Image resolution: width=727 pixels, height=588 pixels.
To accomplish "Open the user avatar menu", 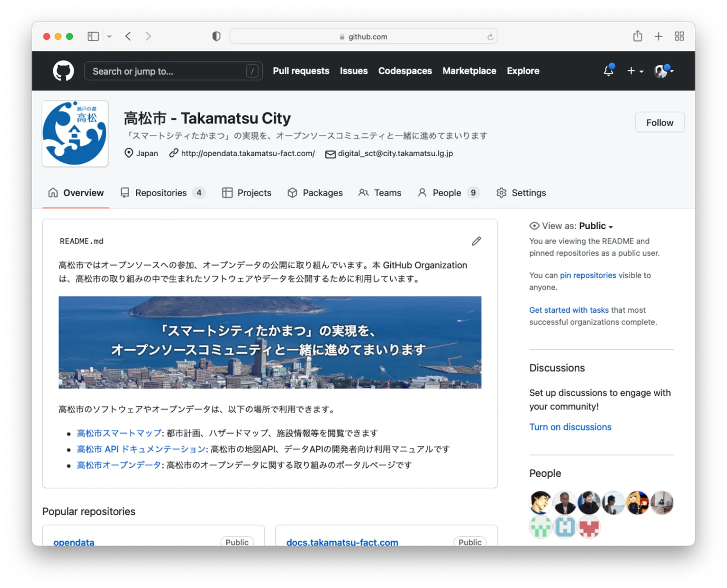I will (663, 71).
